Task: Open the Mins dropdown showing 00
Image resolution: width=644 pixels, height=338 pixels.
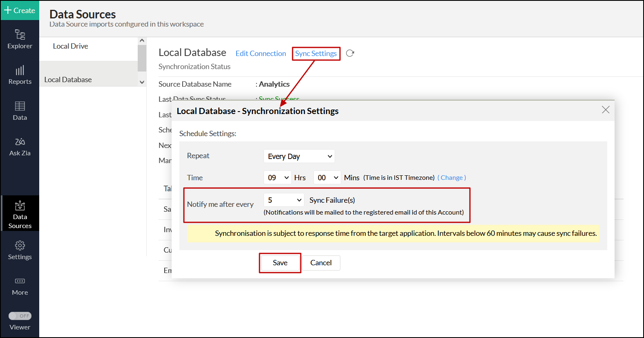Action: (327, 178)
